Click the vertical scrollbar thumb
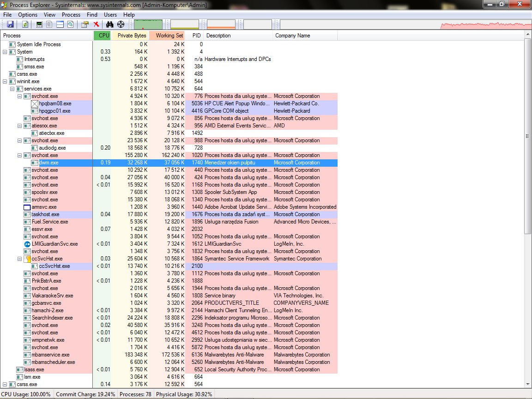 527,136
